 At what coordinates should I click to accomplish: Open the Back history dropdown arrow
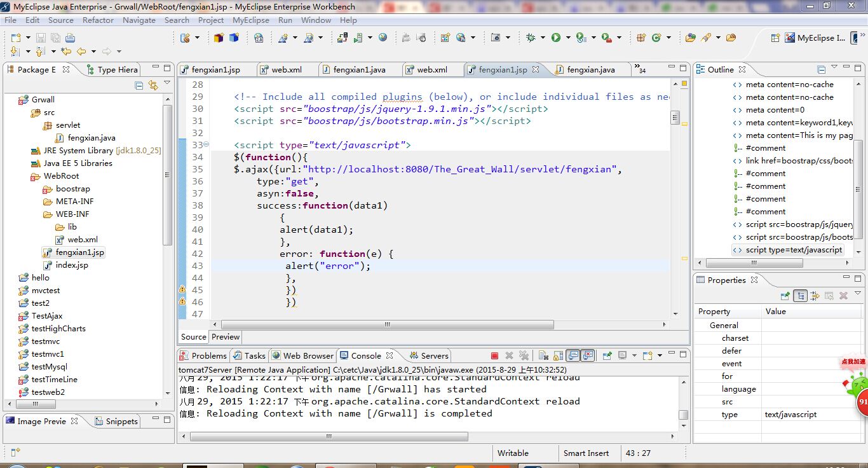[x=93, y=52]
